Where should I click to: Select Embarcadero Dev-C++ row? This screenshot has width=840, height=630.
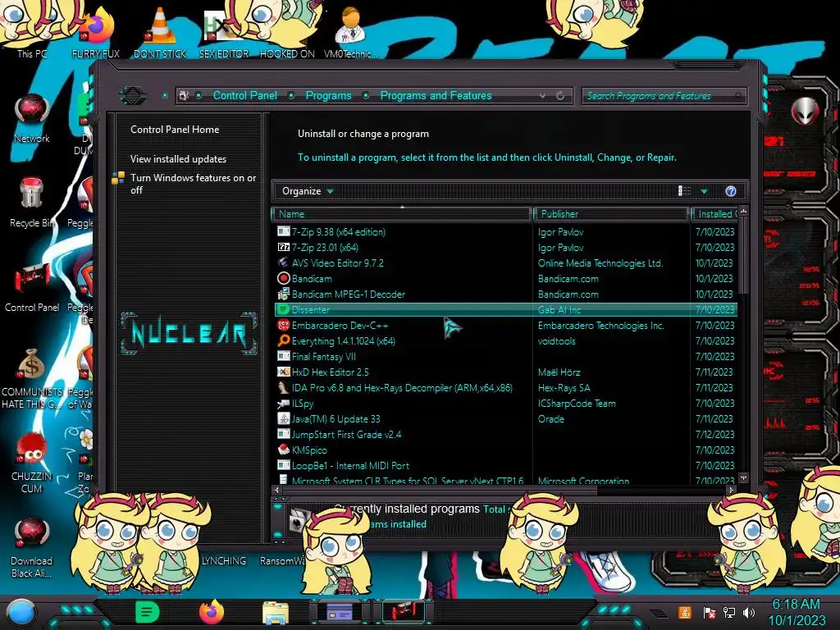click(505, 325)
